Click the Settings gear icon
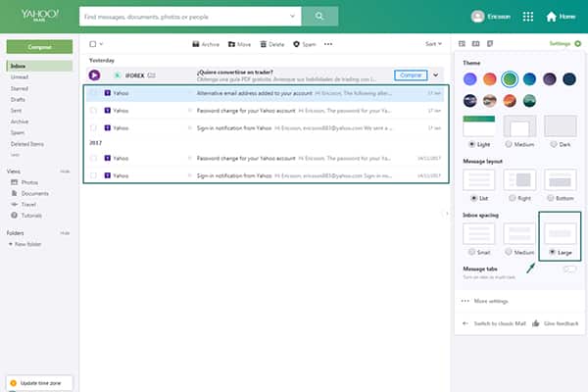The height and width of the screenshot is (392, 588). (578, 44)
